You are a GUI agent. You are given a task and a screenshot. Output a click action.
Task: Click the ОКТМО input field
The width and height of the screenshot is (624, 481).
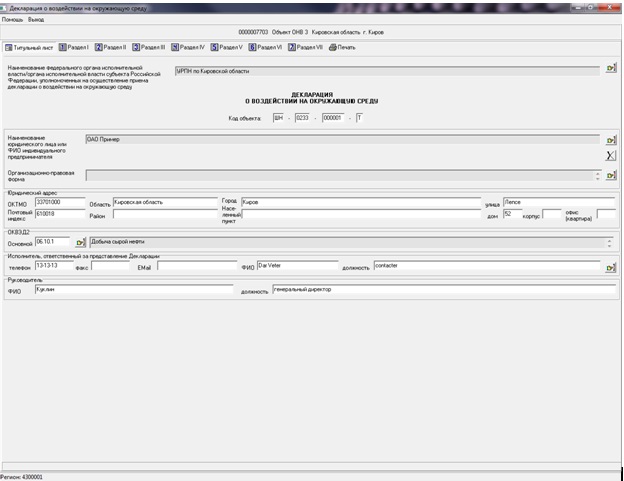pyautogui.click(x=60, y=202)
